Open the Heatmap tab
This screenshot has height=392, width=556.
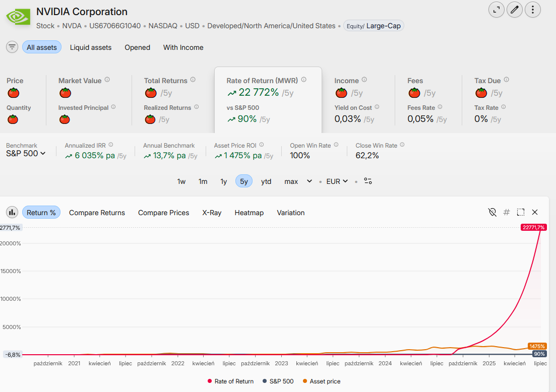[x=249, y=213]
